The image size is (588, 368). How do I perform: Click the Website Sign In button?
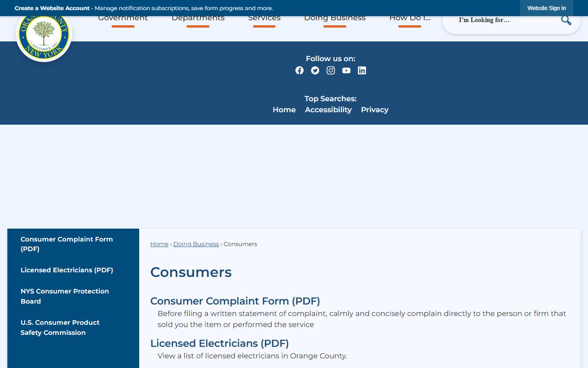pos(546,8)
